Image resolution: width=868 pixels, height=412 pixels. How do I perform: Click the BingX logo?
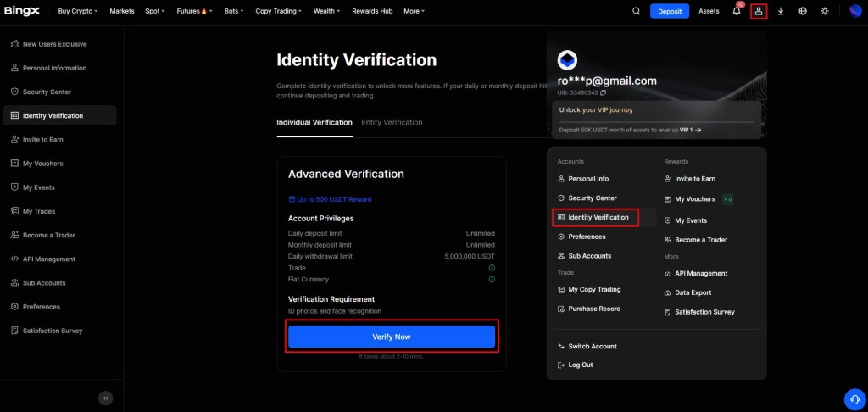[21, 11]
